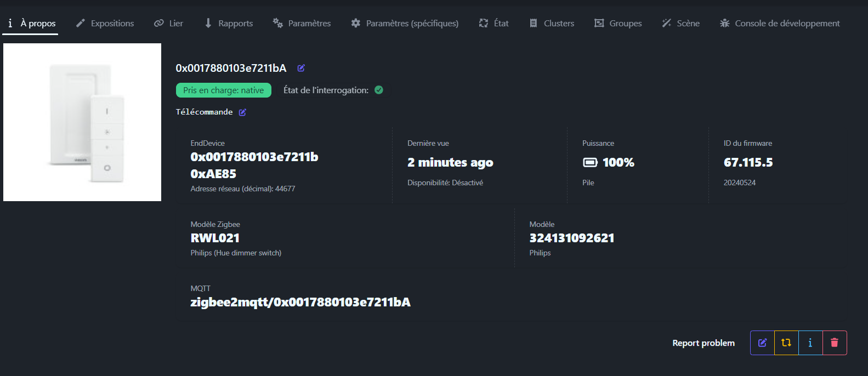This screenshot has width=868, height=376.
Task: Open the Console de développement tab
Action: coord(780,23)
